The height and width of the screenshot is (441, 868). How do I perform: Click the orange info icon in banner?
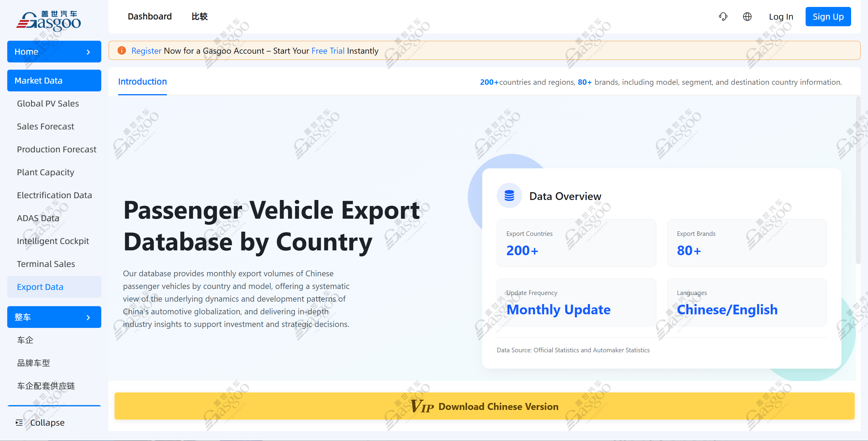122,51
